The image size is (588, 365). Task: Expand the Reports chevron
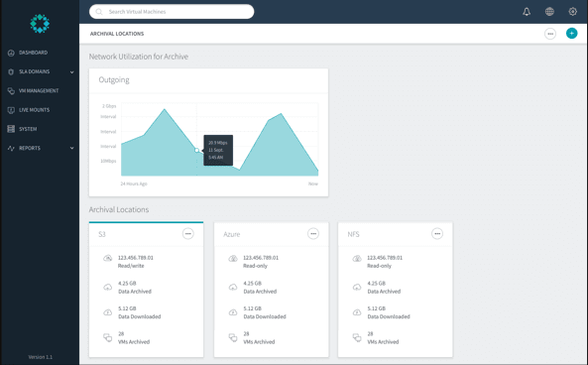[71, 148]
